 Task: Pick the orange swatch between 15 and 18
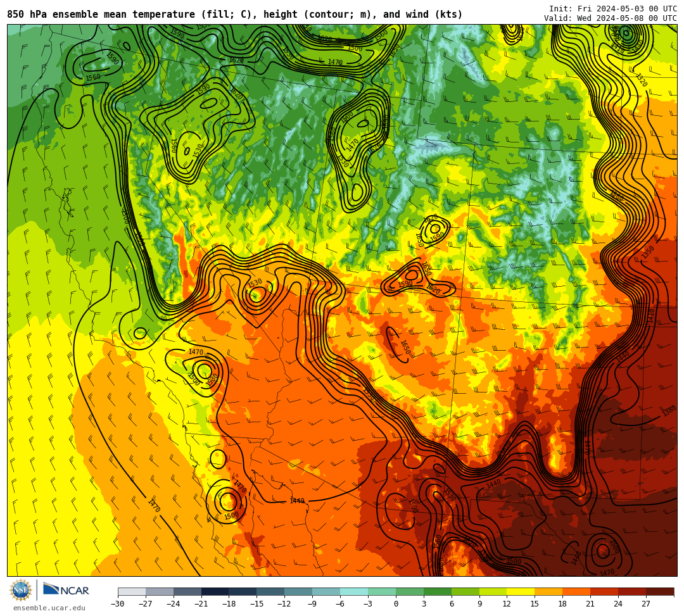pyautogui.click(x=548, y=592)
